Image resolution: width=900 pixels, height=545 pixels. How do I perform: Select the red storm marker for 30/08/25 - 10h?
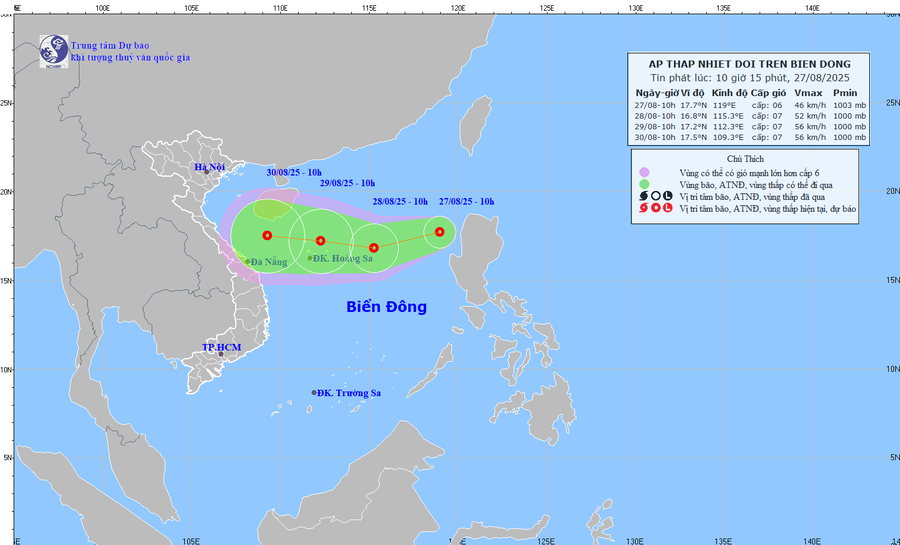click(x=267, y=235)
